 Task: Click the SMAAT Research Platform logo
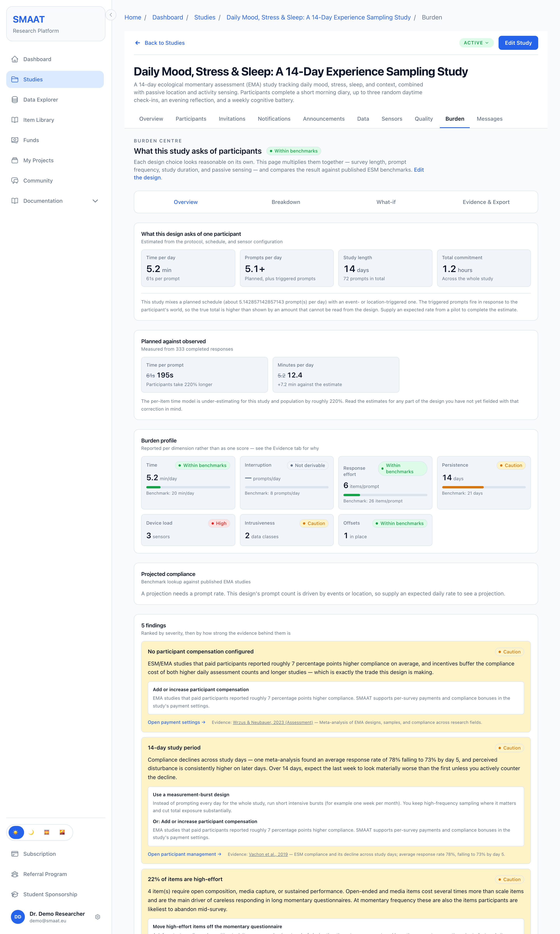click(x=56, y=24)
